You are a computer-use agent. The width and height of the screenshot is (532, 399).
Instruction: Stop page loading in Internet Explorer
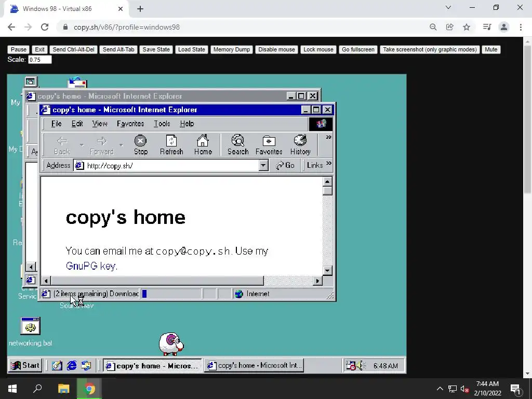pyautogui.click(x=140, y=145)
